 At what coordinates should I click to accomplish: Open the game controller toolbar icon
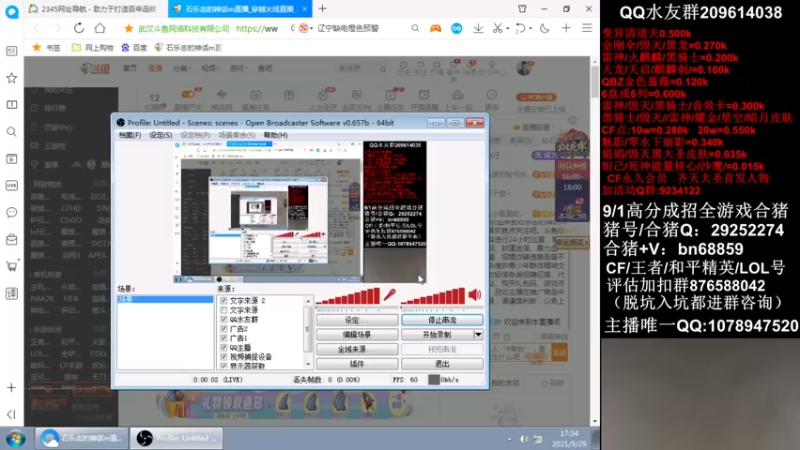pos(435,29)
